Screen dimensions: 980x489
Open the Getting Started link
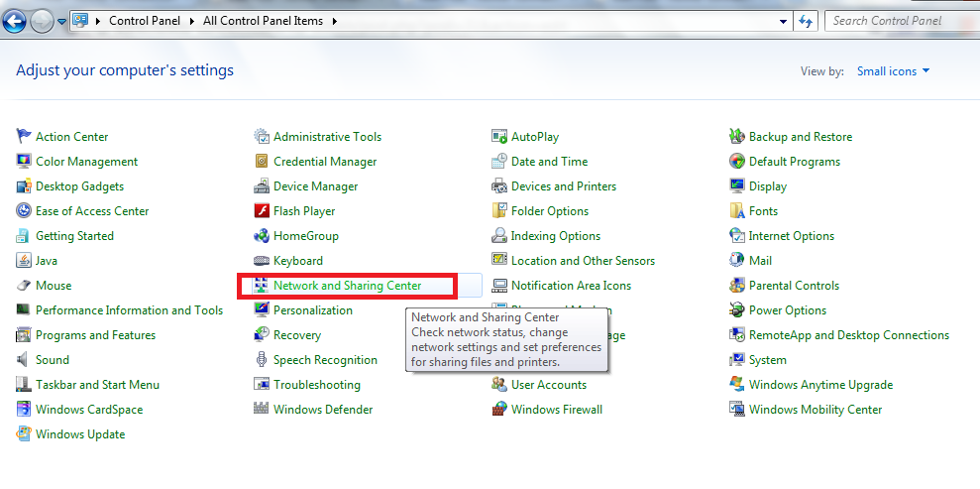(74, 236)
